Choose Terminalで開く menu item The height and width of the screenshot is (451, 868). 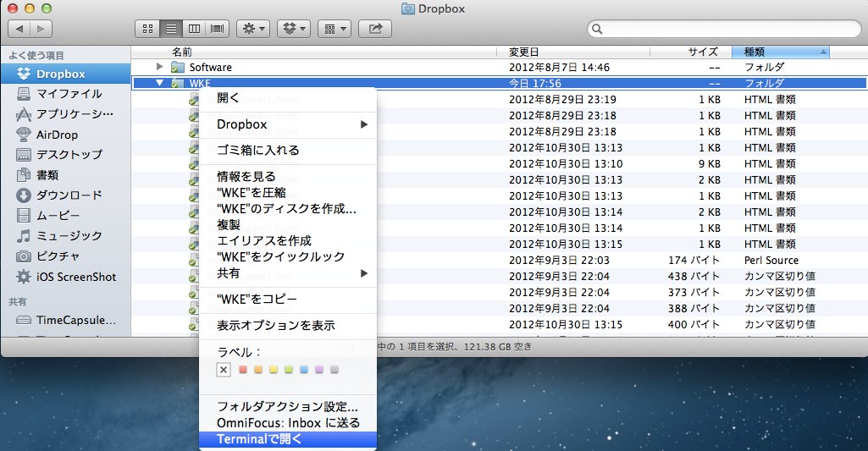point(288,439)
